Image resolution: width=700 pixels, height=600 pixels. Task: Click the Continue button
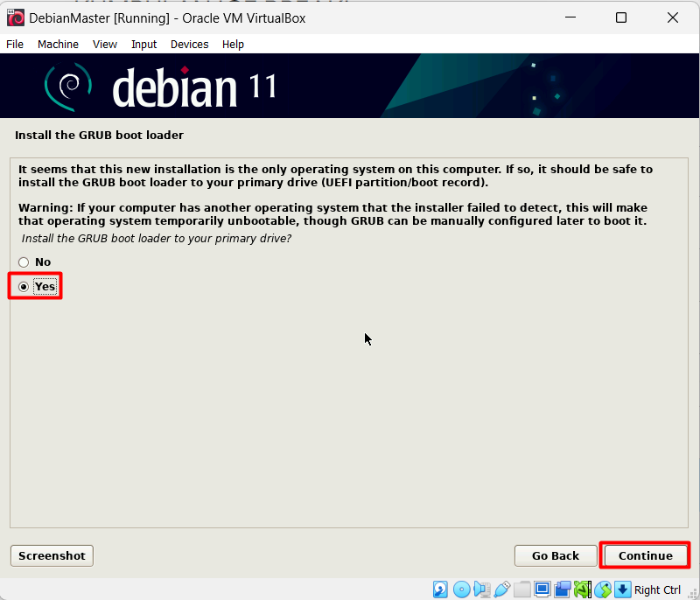click(x=645, y=555)
